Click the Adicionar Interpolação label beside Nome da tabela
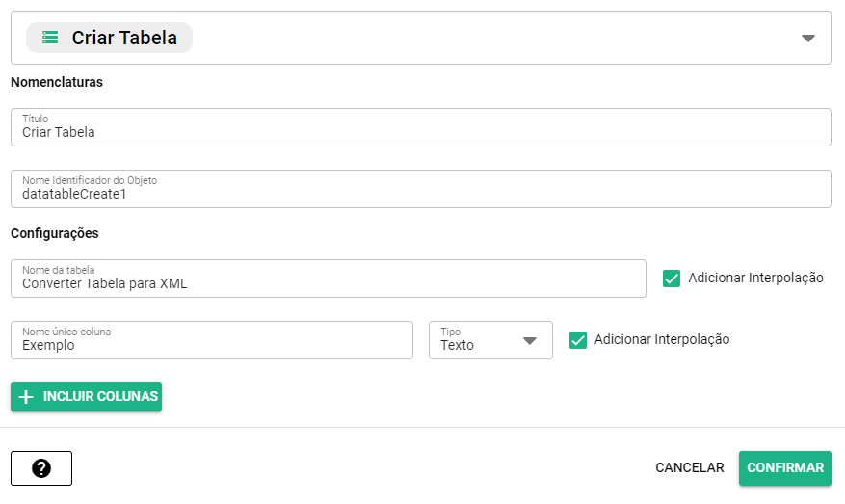The image size is (845, 504). tap(755, 279)
